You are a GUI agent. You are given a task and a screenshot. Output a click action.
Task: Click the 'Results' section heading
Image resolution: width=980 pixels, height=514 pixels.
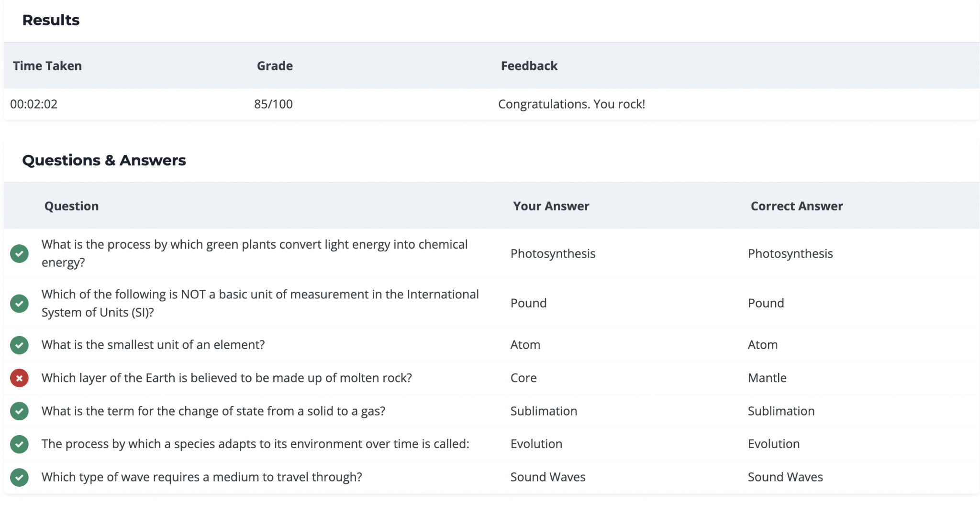pyautogui.click(x=51, y=20)
